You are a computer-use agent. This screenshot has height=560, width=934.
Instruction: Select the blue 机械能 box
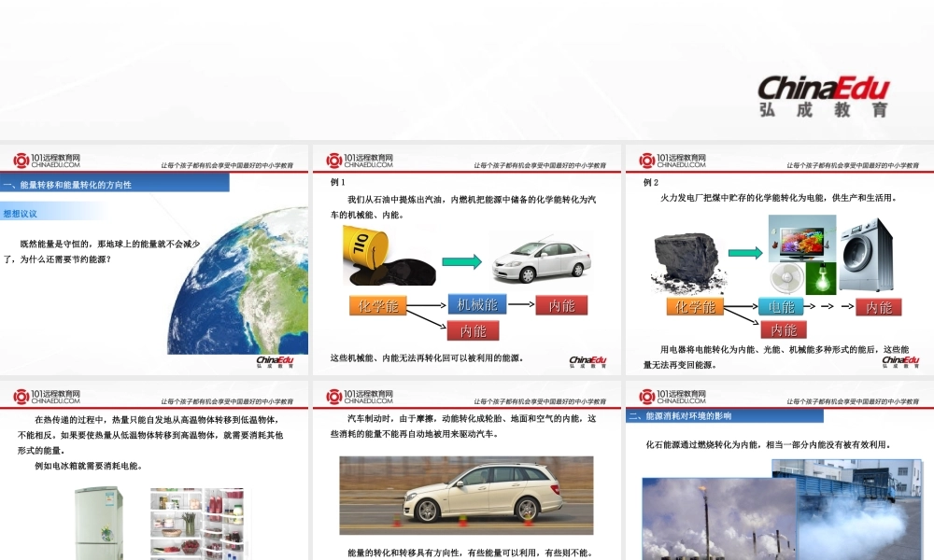coord(476,304)
